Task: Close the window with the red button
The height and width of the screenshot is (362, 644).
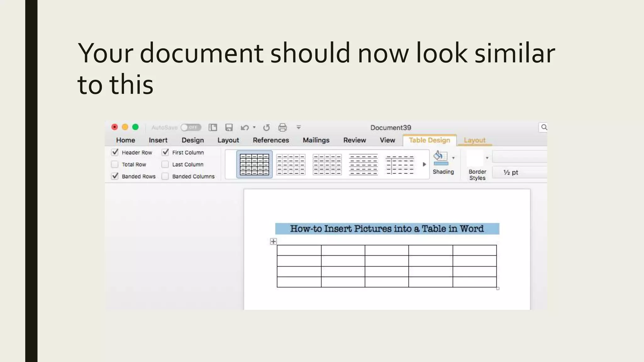Action: point(114,127)
